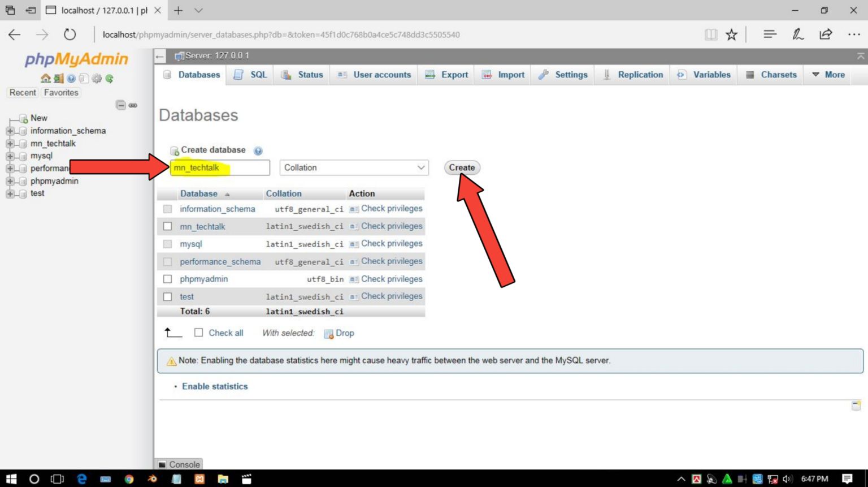Click the database name input field

(220, 167)
